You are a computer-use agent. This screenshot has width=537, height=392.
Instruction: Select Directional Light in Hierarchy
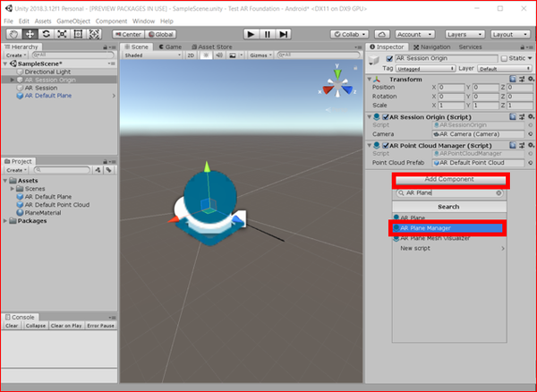pyautogui.click(x=47, y=72)
